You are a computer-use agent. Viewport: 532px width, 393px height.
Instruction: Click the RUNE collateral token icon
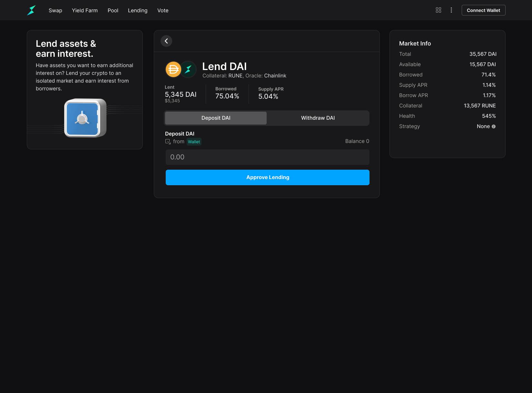click(188, 69)
